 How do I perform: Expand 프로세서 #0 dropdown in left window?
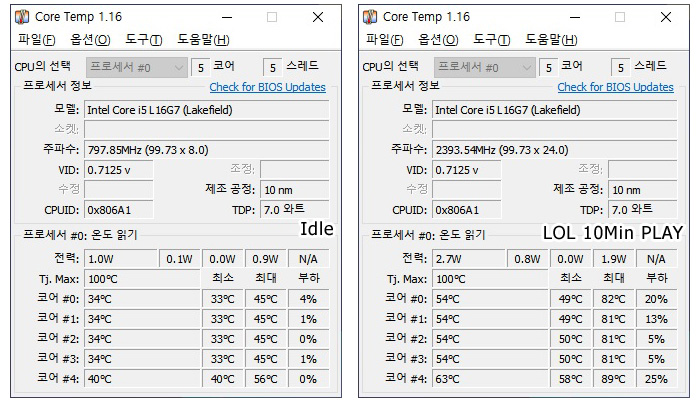click(x=137, y=67)
